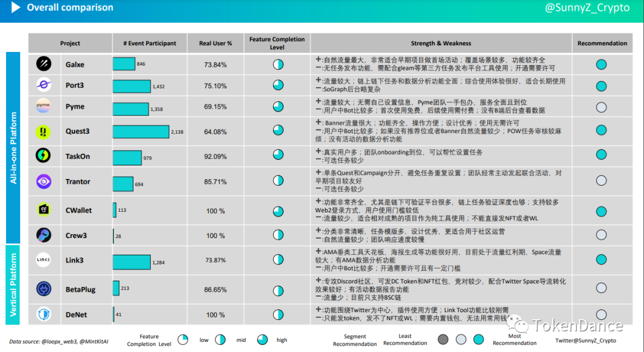
Task: Click the Strength & Weakness column header
Action: click(441, 43)
